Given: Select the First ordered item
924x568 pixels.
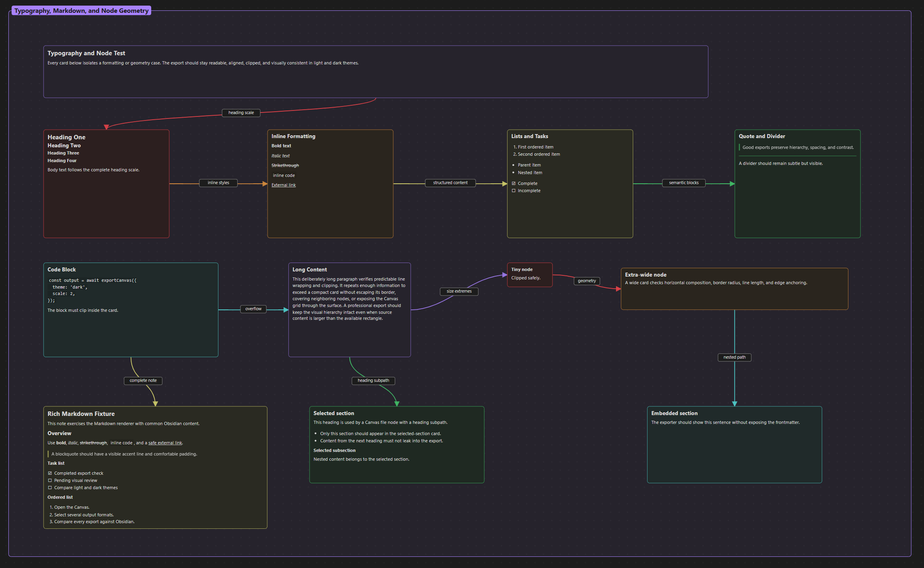Looking at the screenshot, I should click(536, 147).
